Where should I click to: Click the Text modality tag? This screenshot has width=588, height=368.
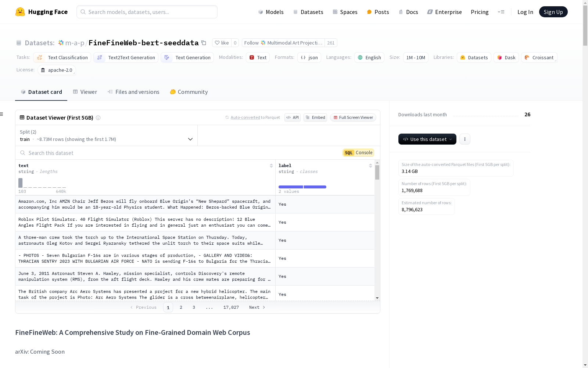coord(258,57)
